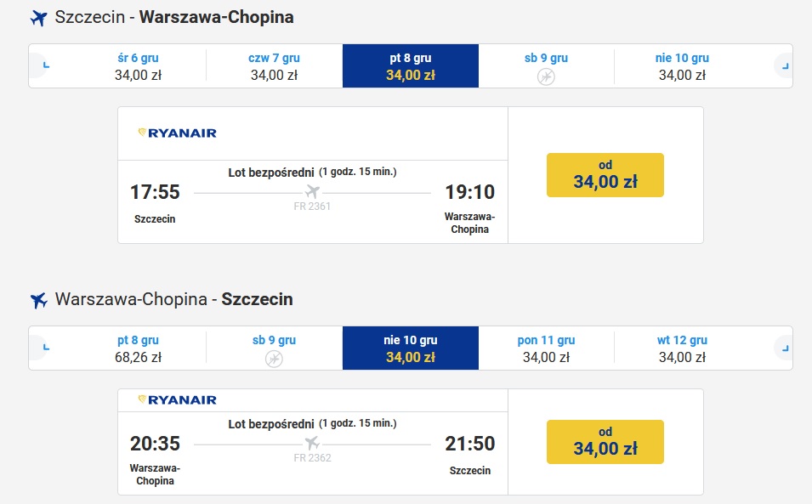
Task: Click the airplane icon beside Szczecin - Warszawa-Chopina heading
Action: 39,18
